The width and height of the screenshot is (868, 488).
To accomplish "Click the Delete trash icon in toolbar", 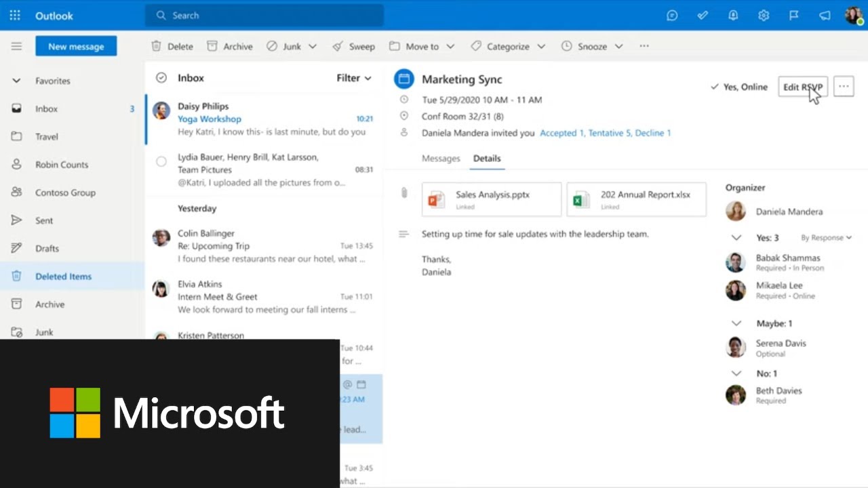I will click(156, 46).
